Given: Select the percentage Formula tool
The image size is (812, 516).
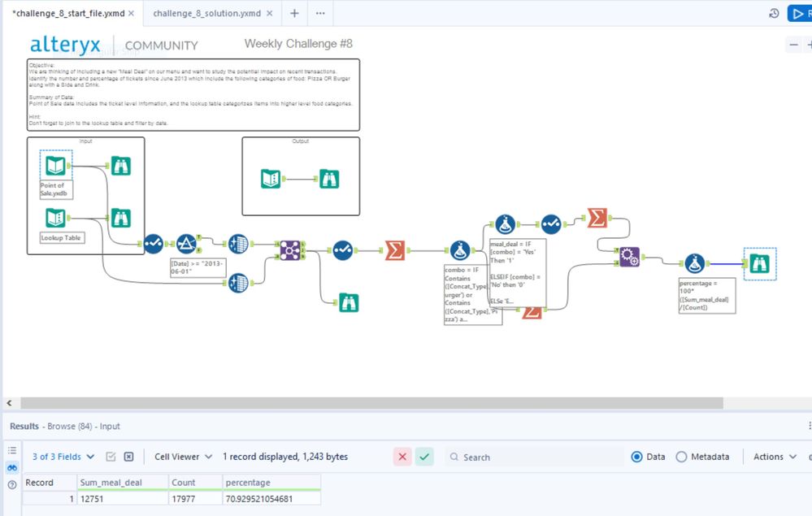Looking at the screenshot, I should 694,263.
